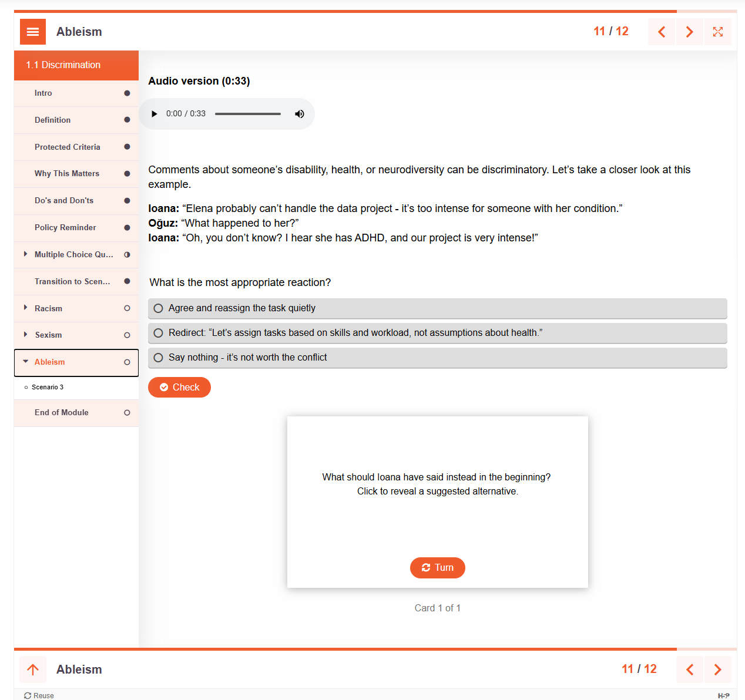Toggle the hamburger menu button

click(x=33, y=32)
